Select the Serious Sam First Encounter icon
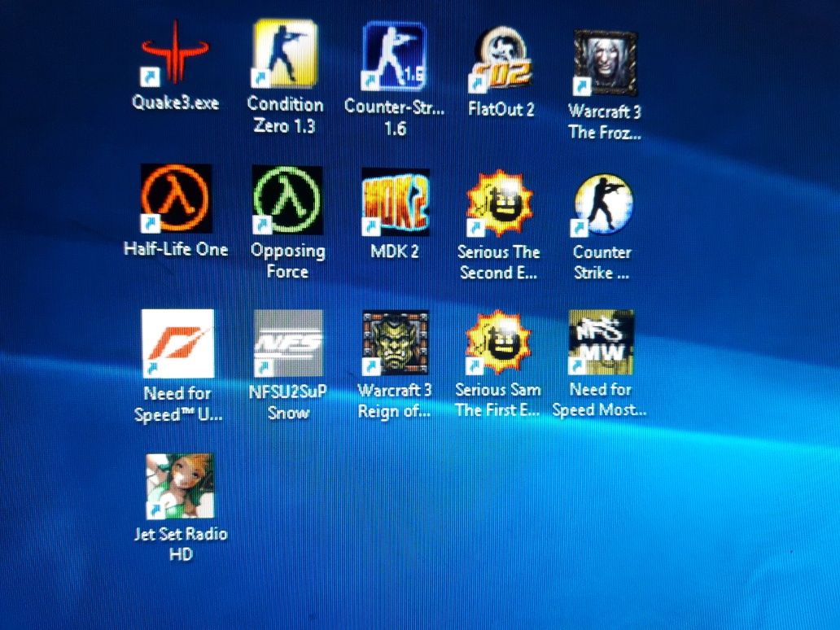Image resolution: width=840 pixels, height=630 pixels. (498, 343)
